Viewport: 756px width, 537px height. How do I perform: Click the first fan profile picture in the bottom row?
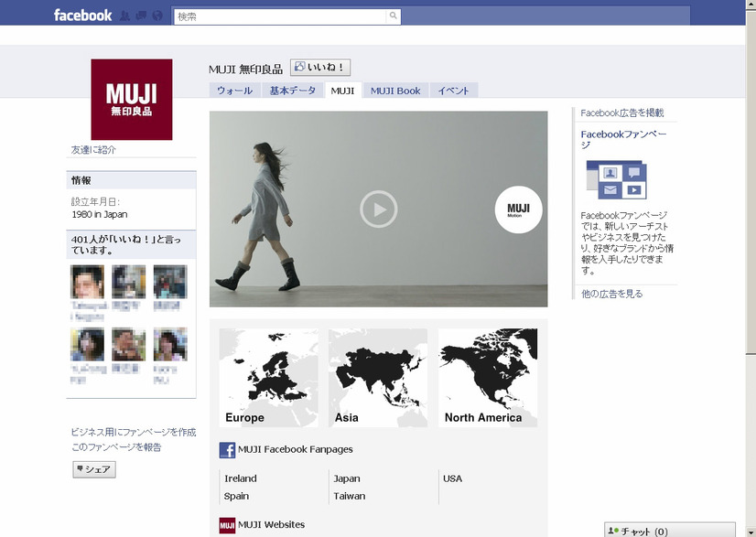click(x=87, y=344)
